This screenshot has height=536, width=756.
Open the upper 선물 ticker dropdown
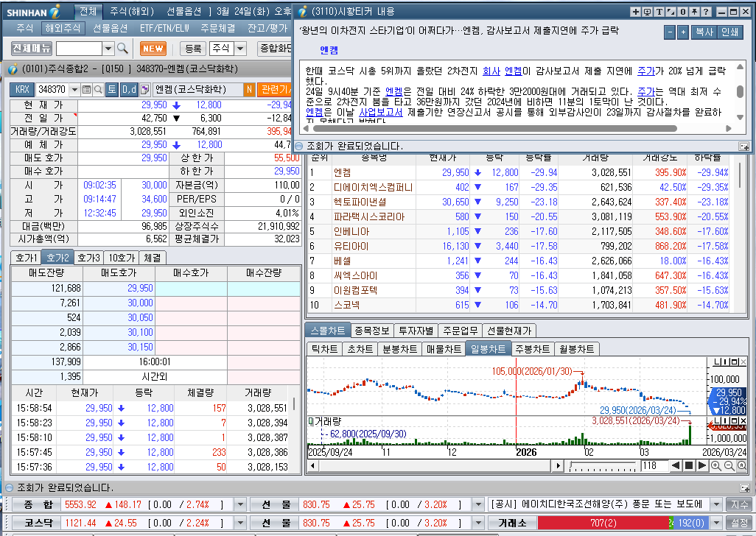478,504
